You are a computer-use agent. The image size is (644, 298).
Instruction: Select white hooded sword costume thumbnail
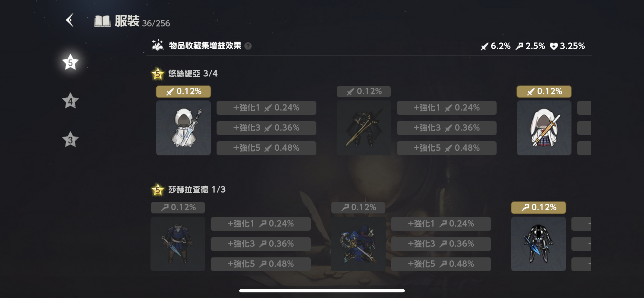(183, 128)
